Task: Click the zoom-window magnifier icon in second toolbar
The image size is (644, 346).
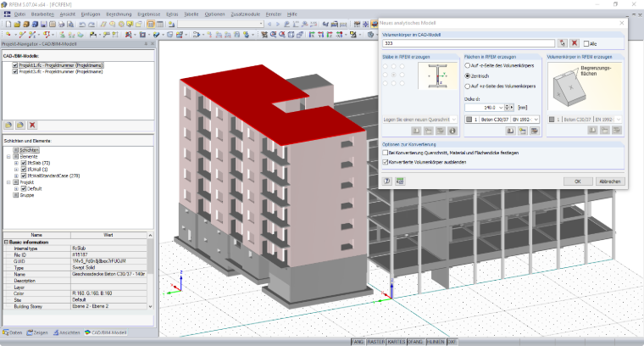Action: 273,35
